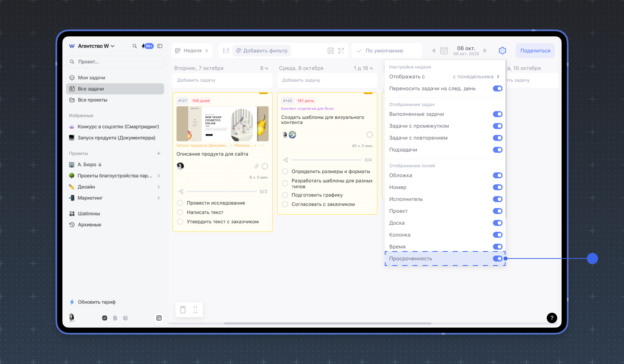
Task: Mark Провести исследование subtask as done
Action: coord(180,203)
